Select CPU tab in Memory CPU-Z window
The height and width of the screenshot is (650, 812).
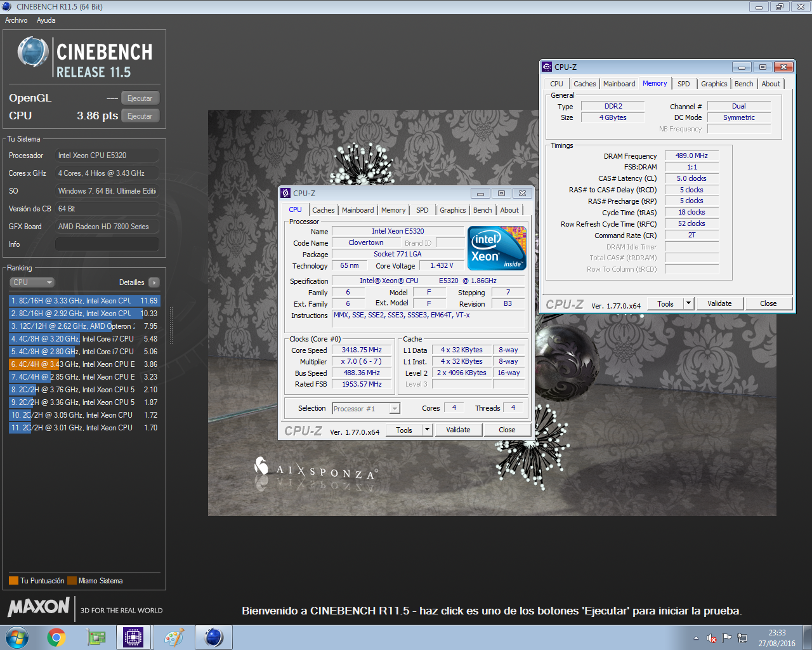click(557, 84)
